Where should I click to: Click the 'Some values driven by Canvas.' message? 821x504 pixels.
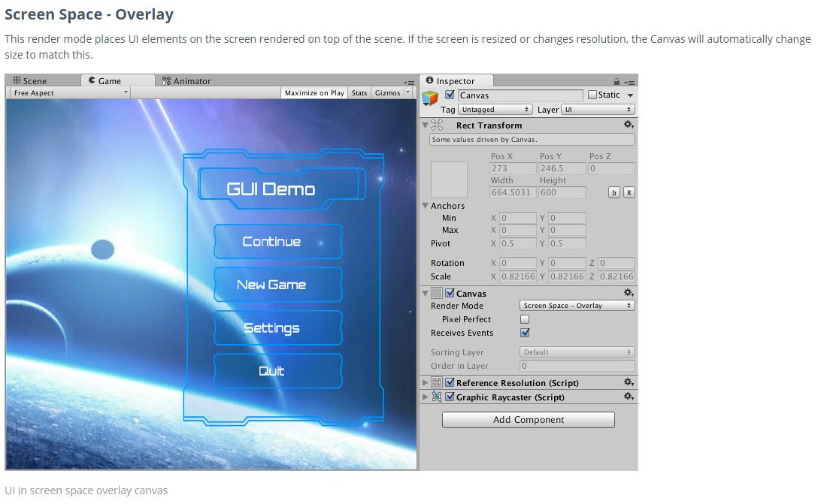click(x=532, y=140)
